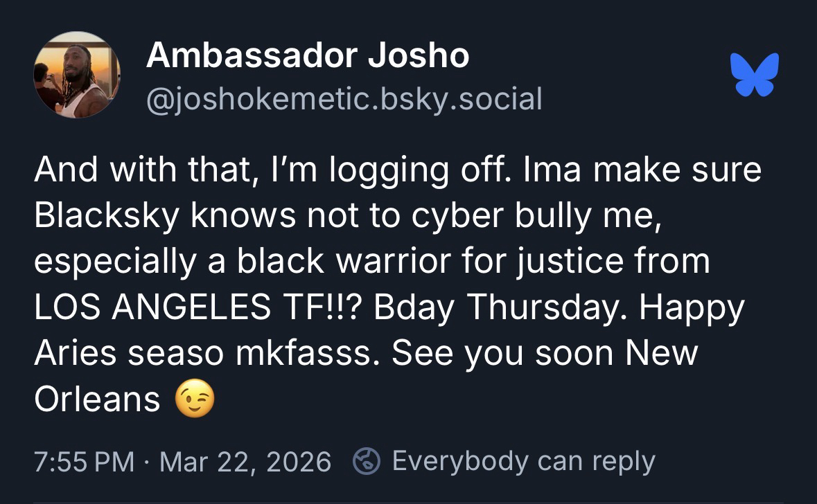Select the "Everybody can reply" label
This screenshot has width=817, height=504.
tap(523, 461)
